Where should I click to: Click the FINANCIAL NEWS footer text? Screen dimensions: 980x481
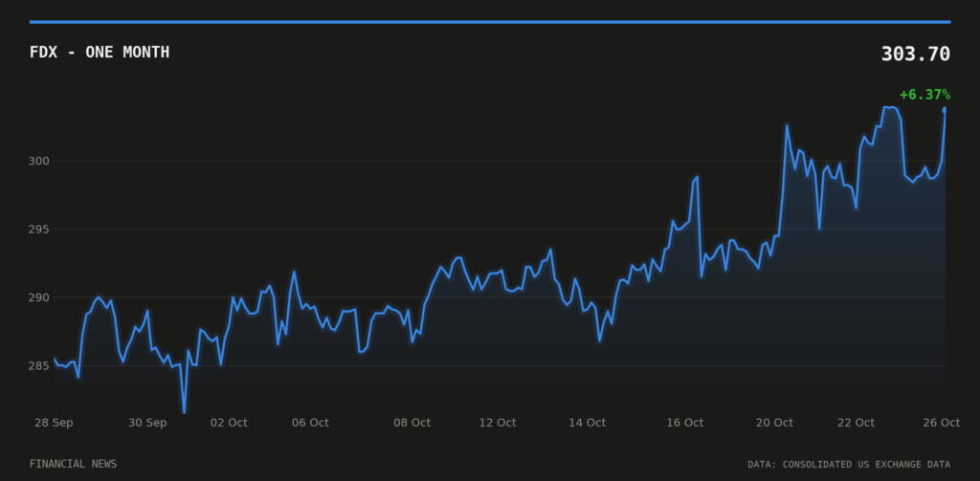click(x=73, y=464)
